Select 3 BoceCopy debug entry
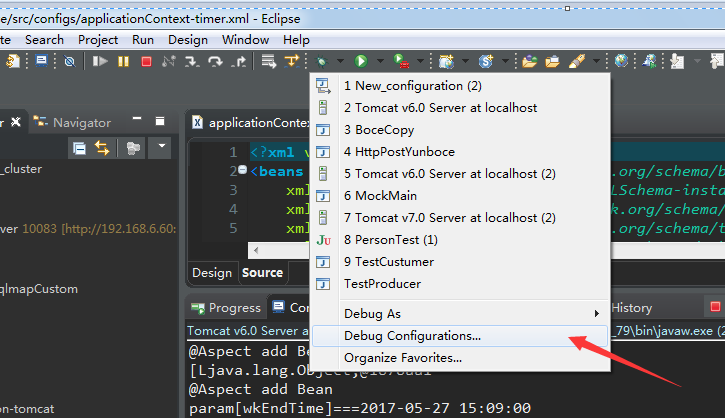Image resolution: width=725 pixels, height=418 pixels. point(460,130)
